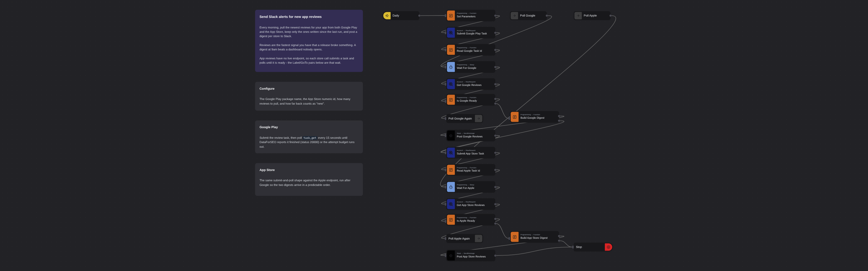This screenshot has width=868, height=271.
Task: Click the Post App Store Reviews Slack icon
Action: [x=451, y=256]
